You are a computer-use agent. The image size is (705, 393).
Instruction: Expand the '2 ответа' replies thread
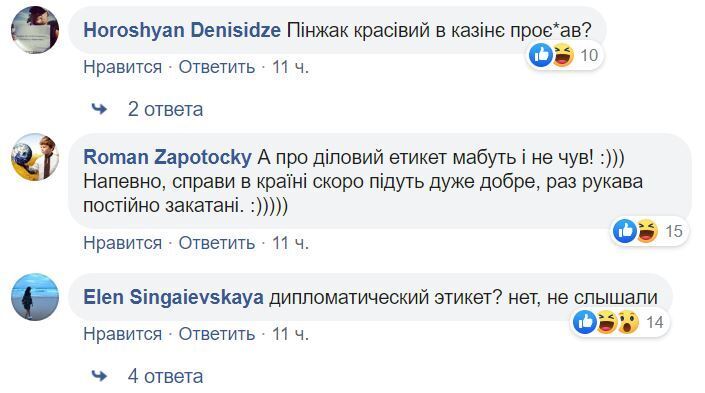coord(165,109)
